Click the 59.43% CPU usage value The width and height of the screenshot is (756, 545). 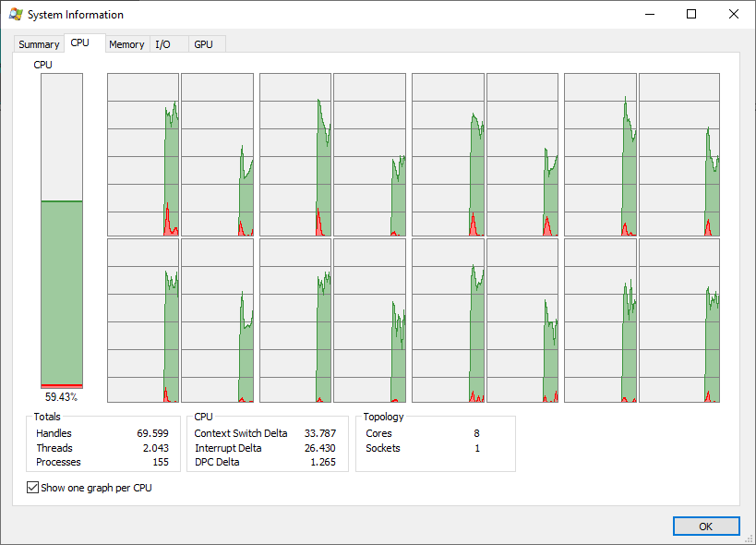pyautogui.click(x=61, y=397)
